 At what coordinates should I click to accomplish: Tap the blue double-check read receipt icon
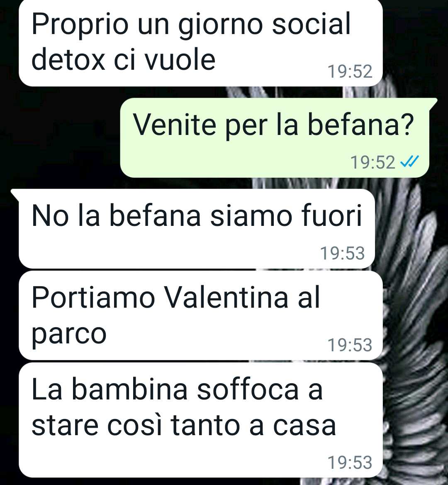pos(409,162)
